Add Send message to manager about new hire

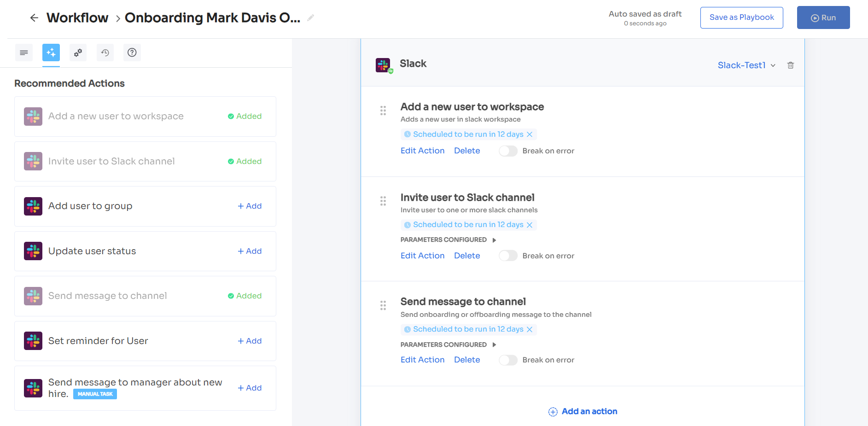[x=250, y=388]
